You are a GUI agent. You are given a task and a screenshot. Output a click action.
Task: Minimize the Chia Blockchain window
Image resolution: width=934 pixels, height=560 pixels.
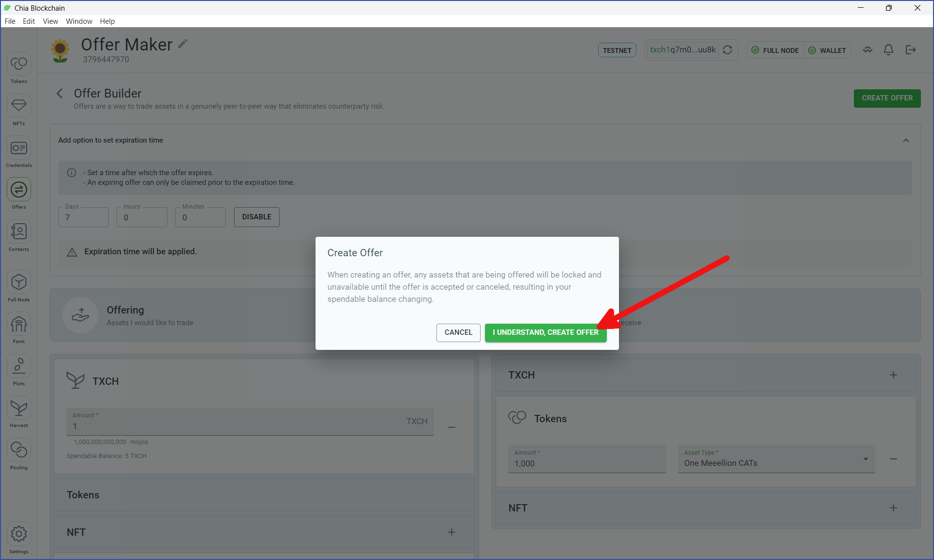(861, 8)
